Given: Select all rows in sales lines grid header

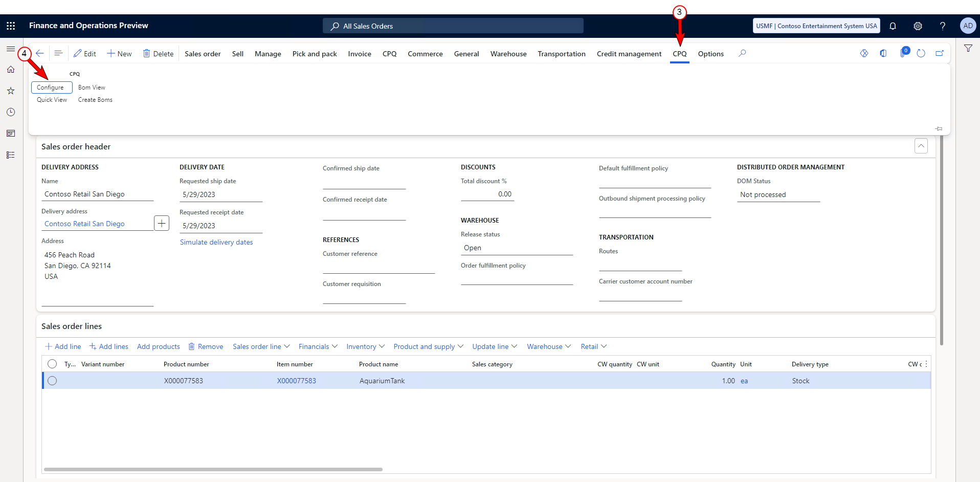Looking at the screenshot, I should pos(52,364).
